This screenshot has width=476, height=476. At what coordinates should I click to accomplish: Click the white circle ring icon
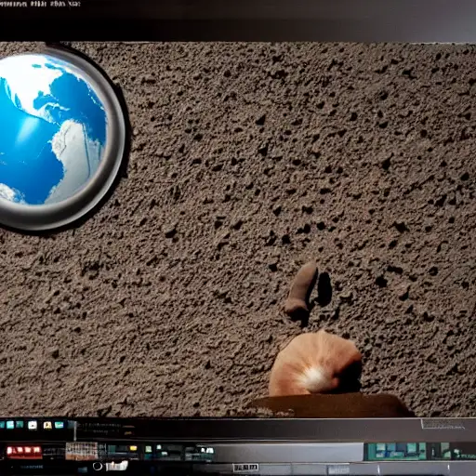[x=98, y=466]
